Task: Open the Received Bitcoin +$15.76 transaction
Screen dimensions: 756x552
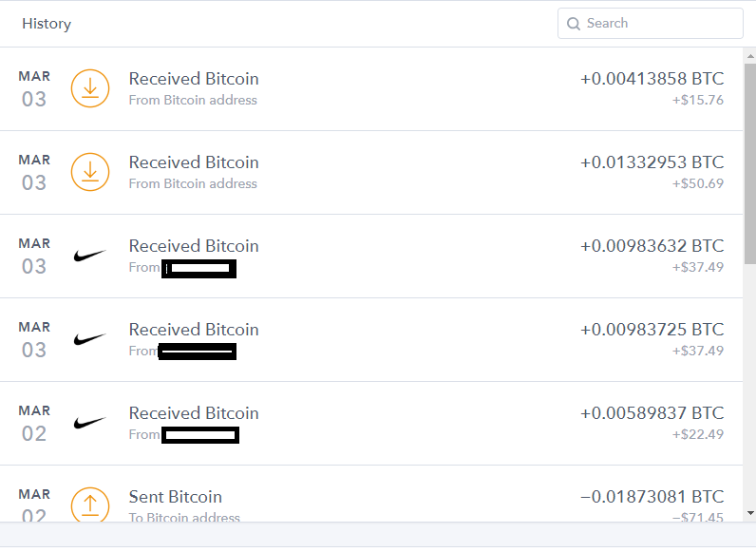Action: tap(371, 88)
